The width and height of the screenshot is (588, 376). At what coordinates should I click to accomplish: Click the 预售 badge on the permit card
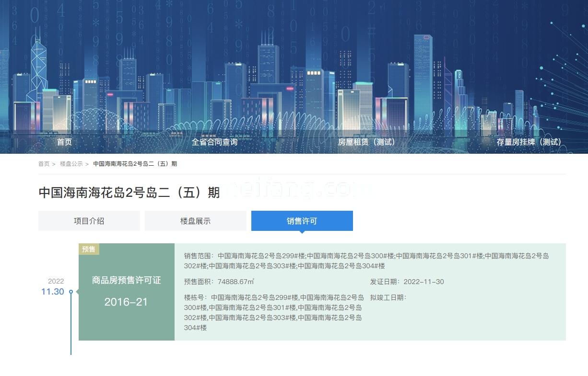(89, 249)
